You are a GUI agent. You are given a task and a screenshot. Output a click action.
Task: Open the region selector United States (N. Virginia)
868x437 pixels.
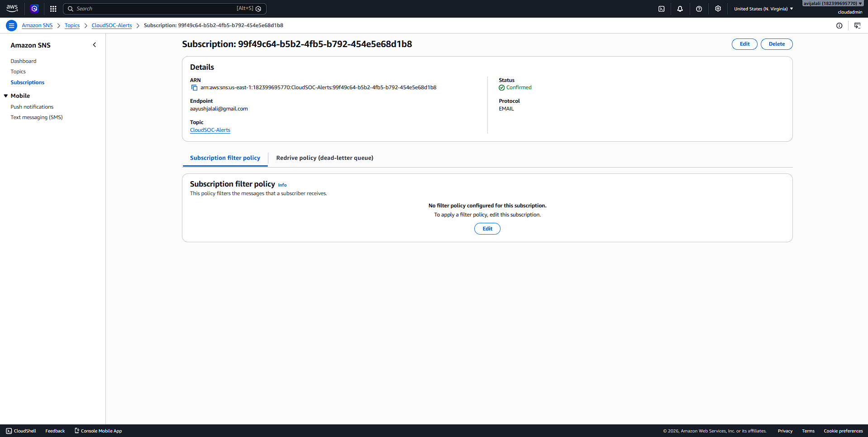763,9
